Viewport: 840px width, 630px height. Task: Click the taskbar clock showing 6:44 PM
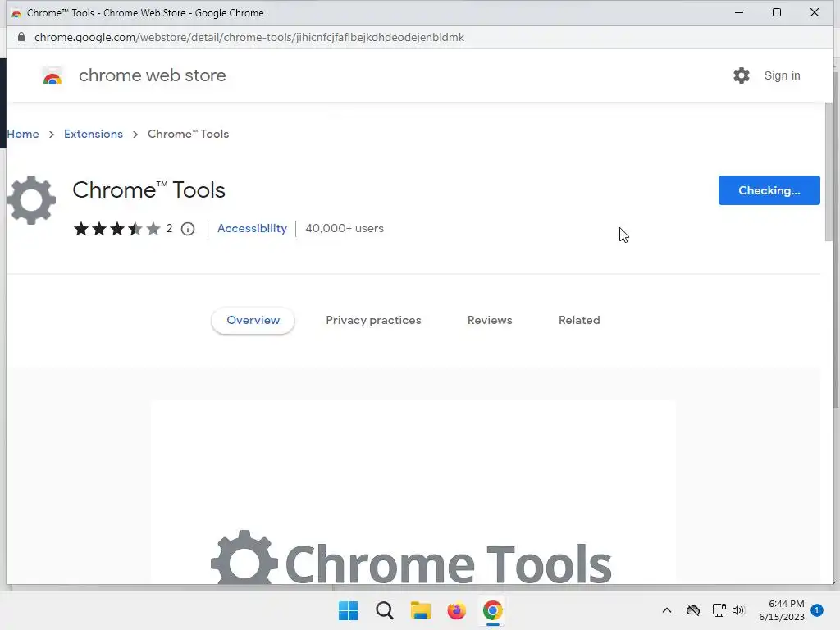782,610
